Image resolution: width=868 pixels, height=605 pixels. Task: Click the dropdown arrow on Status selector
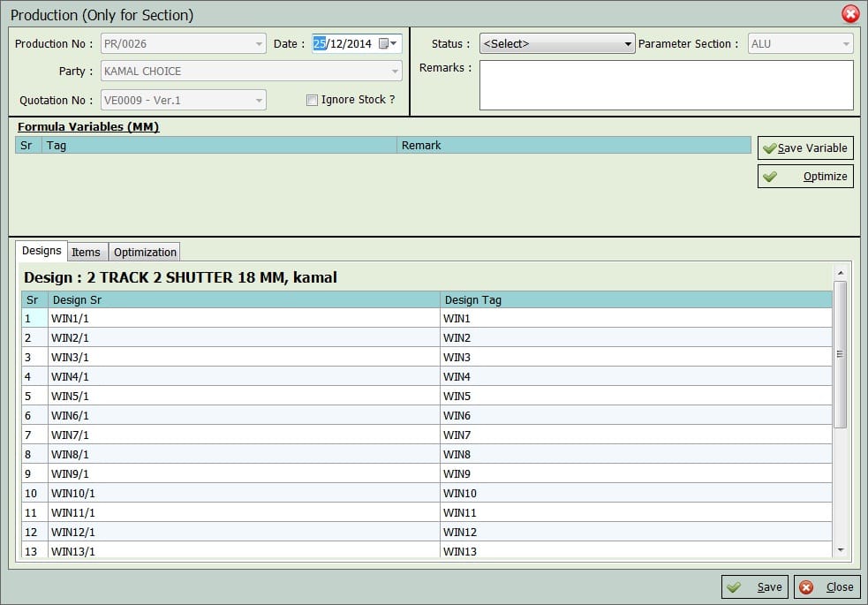[627, 42]
